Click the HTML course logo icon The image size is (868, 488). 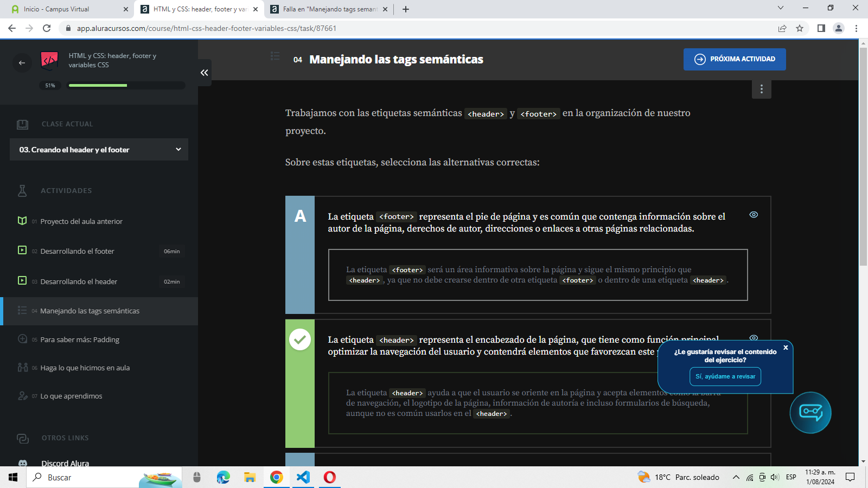tap(49, 60)
